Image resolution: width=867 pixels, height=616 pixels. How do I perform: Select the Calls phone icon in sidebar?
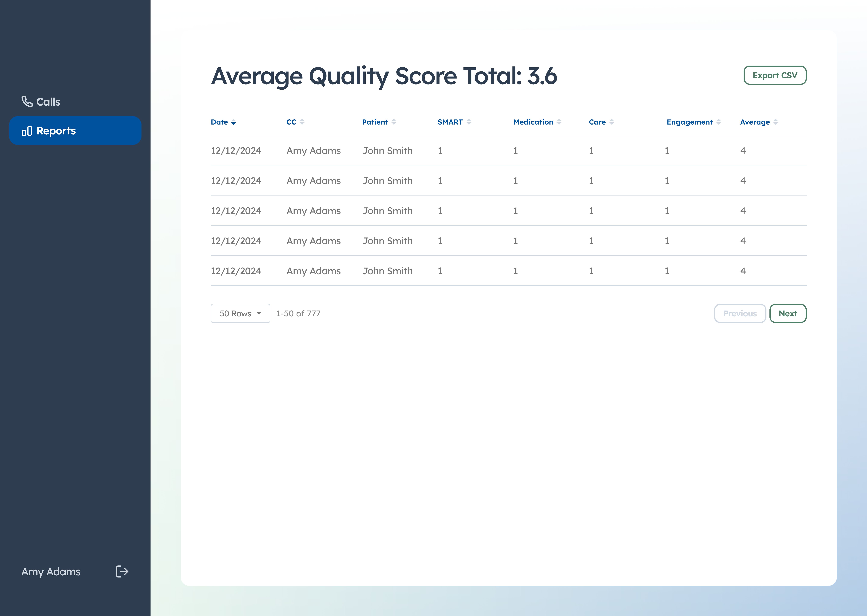click(x=27, y=102)
